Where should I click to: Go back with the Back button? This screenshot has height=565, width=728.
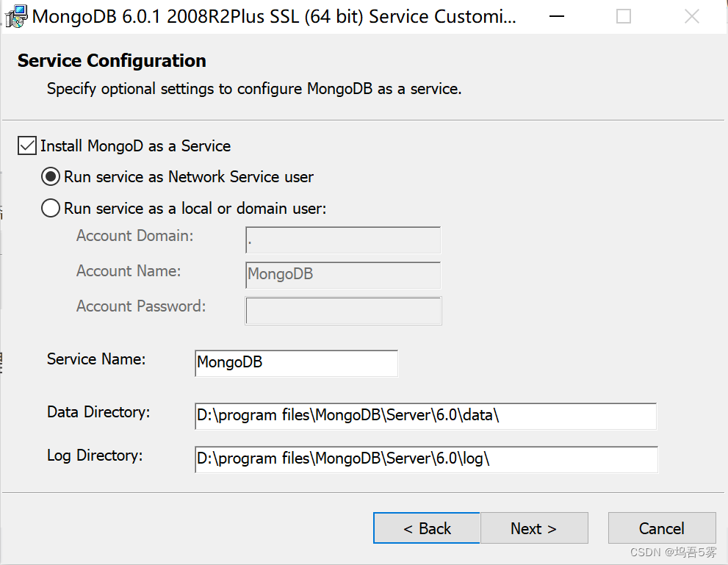427,528
